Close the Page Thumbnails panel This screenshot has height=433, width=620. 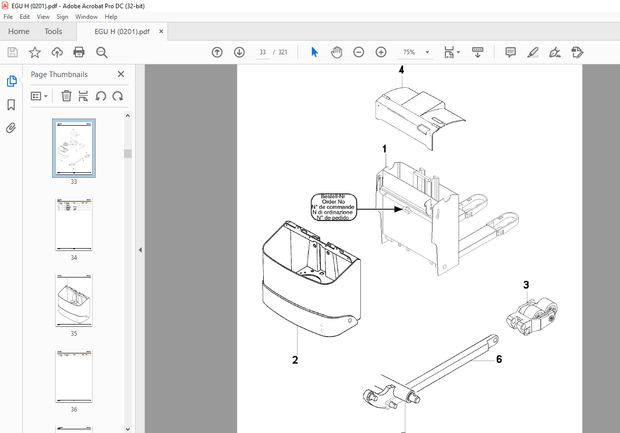click(x=121, y=74)
